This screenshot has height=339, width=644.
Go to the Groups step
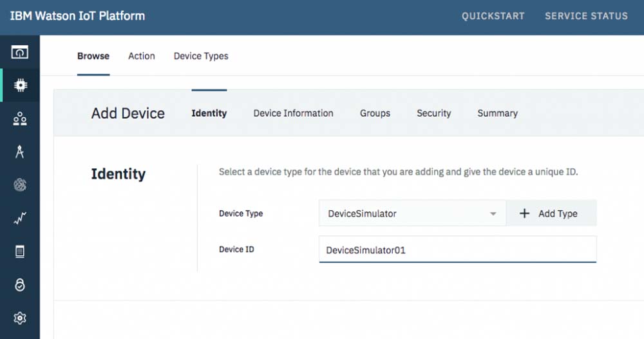(x=375, y=113)
